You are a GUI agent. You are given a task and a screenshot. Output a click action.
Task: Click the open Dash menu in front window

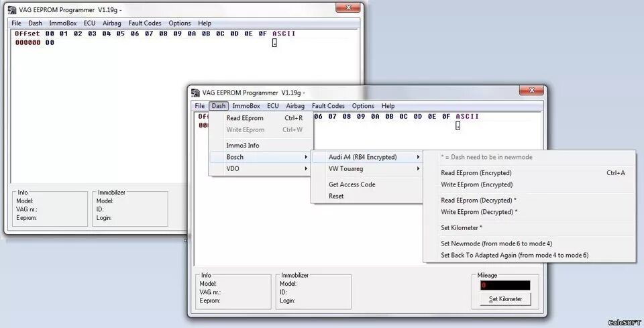(x=219, y=106)
